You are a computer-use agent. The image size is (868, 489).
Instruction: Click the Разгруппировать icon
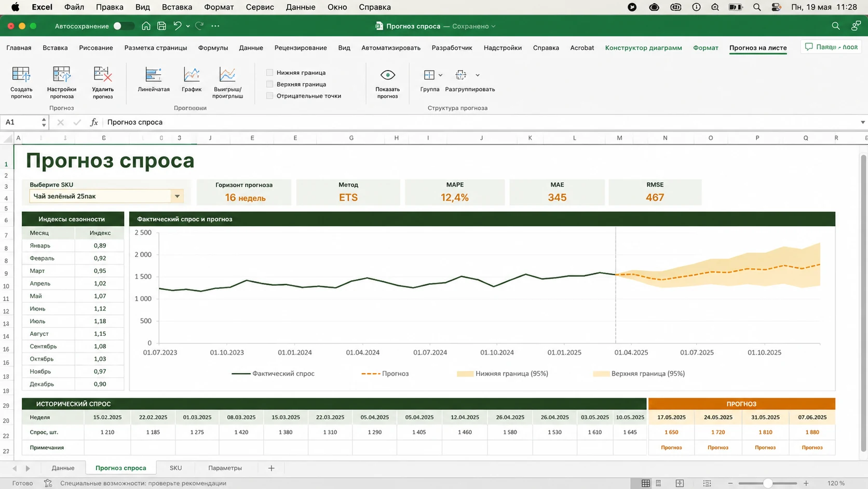461,75
